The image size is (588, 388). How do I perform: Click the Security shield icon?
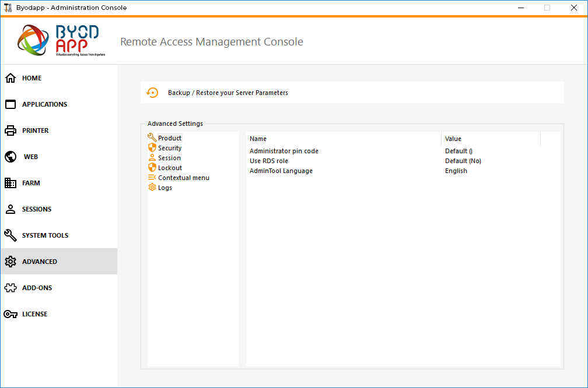click(x=152, y=147)
